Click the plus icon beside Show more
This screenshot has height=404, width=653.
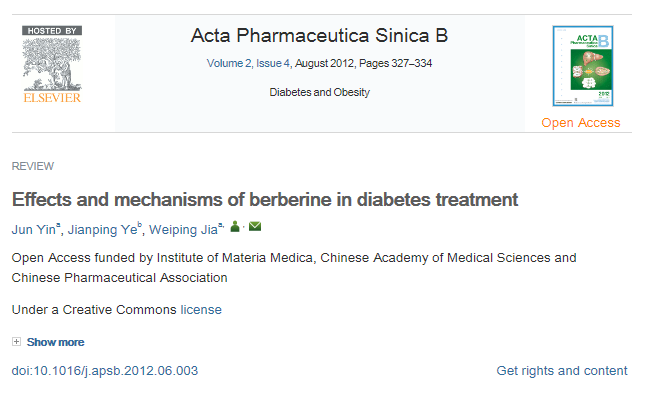[x=16, y=342]
